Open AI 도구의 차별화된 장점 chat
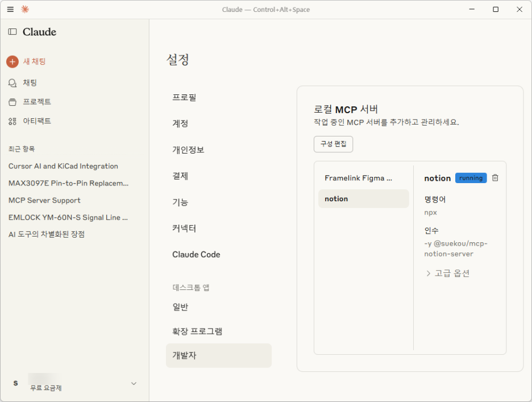532x402 pixels. pos(47,234)
